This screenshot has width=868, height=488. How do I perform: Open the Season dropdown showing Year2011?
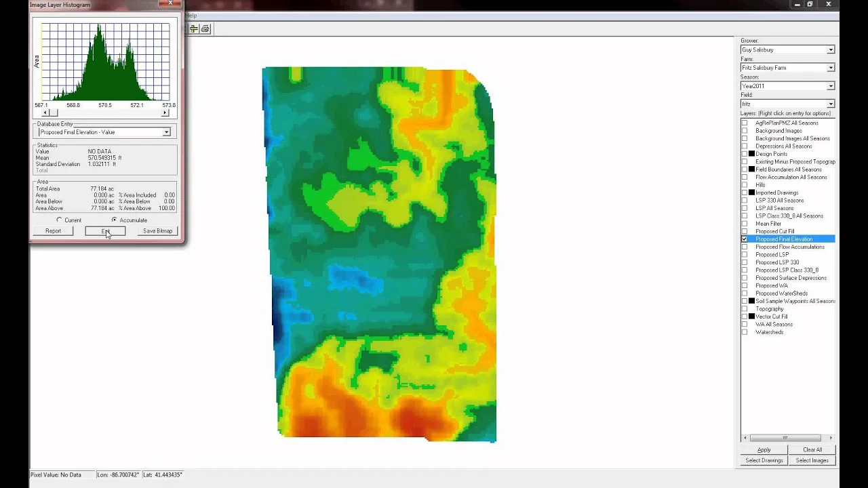pyautogui.click(x=830, y=86)
